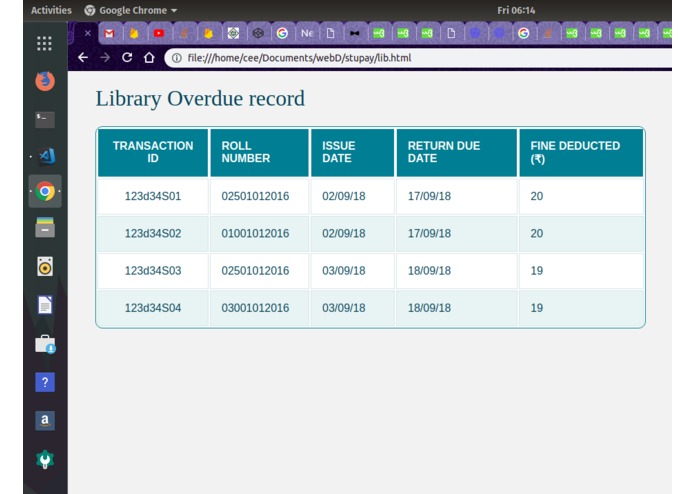The image size is (695, 494).
Task: Click the address bar showing lib.html path
Action: click(x=417, y=58)
